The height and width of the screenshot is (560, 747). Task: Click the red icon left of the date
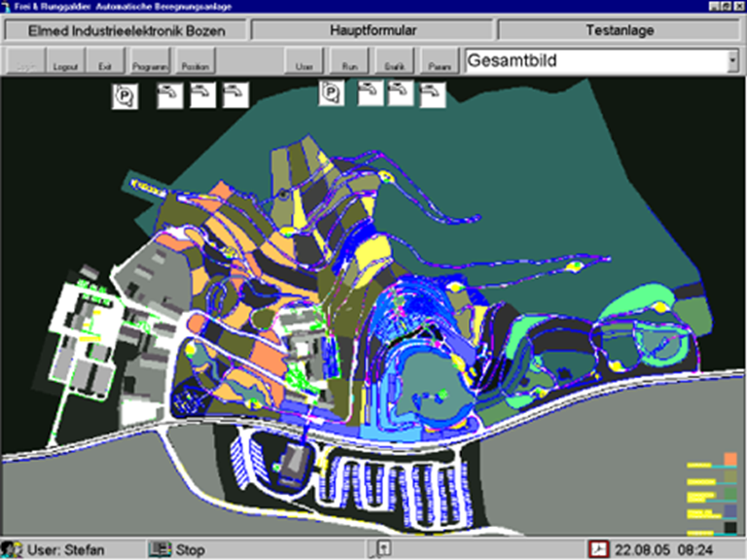[599, 549]
